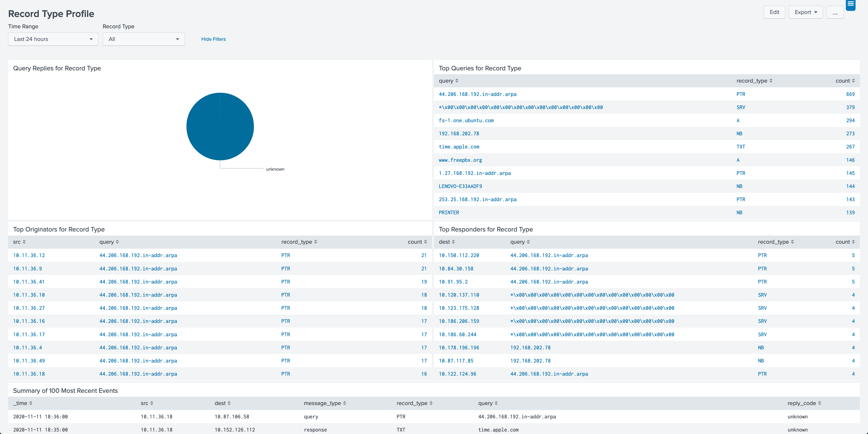This screenshot has height=434, width=868.
Task: Sort recent events by dest column
Action: [223, 403]
